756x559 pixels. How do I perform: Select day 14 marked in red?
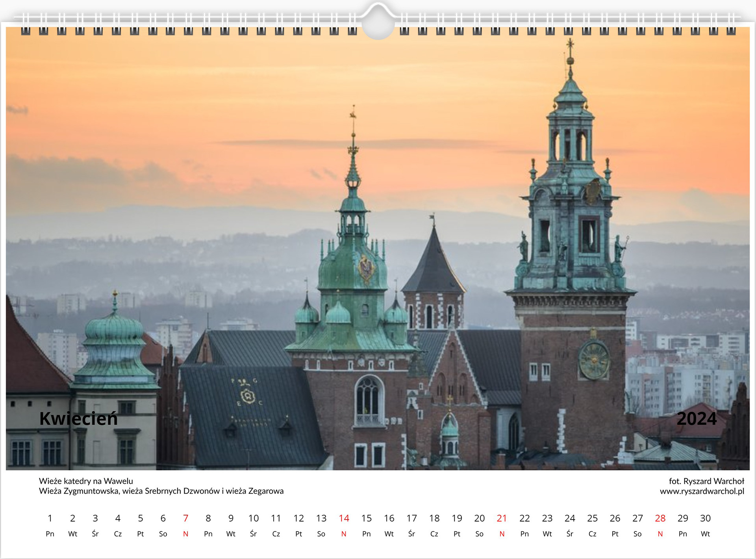click(x=344, y=518)
